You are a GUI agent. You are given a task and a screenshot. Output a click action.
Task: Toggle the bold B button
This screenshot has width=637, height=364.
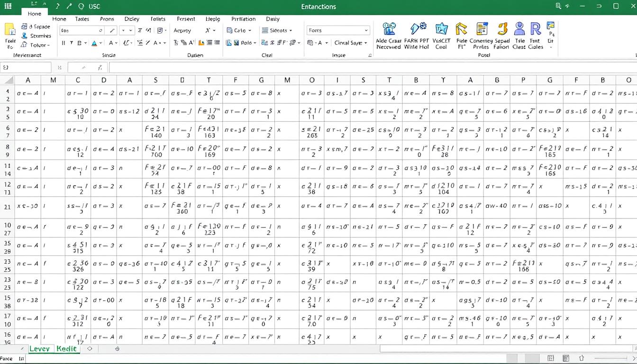point(79,43)
